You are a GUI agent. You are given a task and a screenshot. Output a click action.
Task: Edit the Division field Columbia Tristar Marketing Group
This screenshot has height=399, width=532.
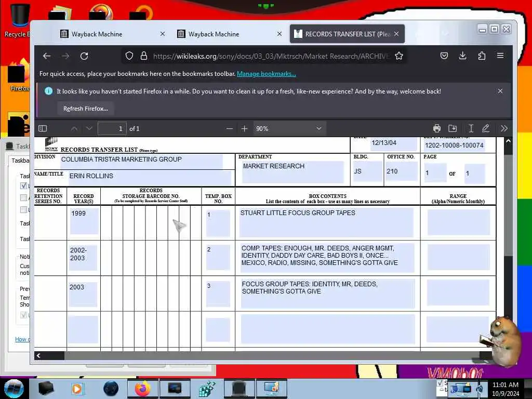(x=141, y=162)
